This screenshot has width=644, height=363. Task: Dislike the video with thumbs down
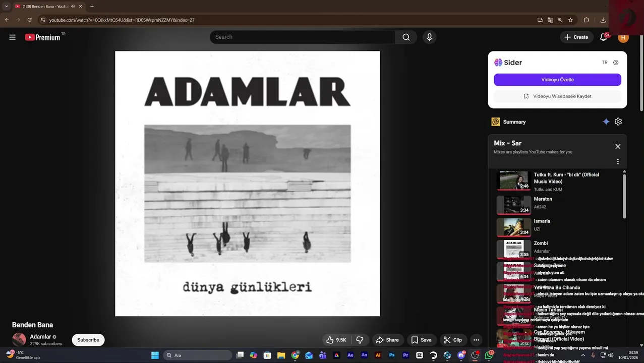(x=360, y=340)
